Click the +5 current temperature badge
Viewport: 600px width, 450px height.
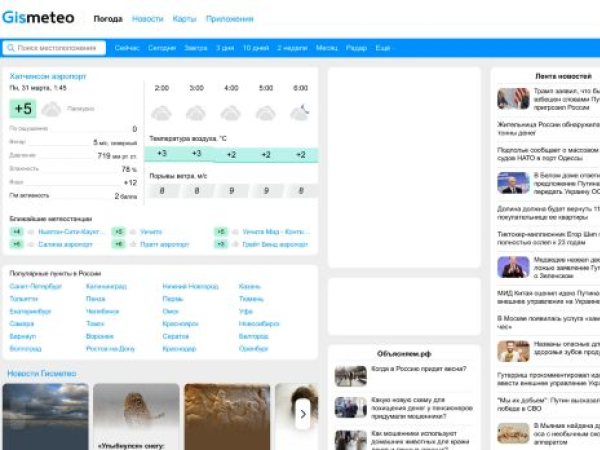[23, 109]
